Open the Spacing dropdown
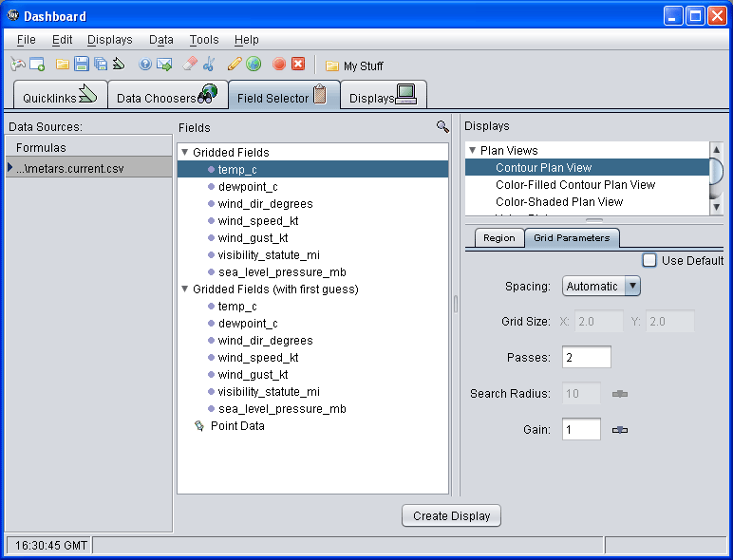Screen dimensions: 733x560 pos(633,286)
